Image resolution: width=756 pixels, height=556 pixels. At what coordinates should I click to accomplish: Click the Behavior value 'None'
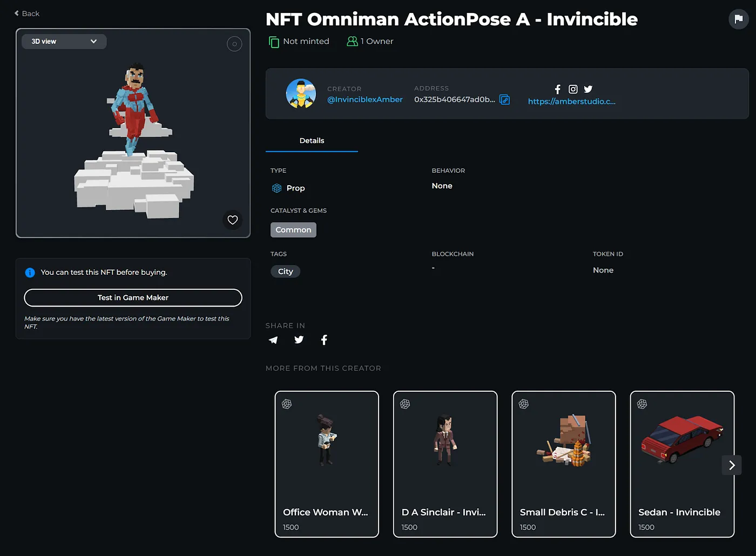pyautogui.click(x=442, y=186)
